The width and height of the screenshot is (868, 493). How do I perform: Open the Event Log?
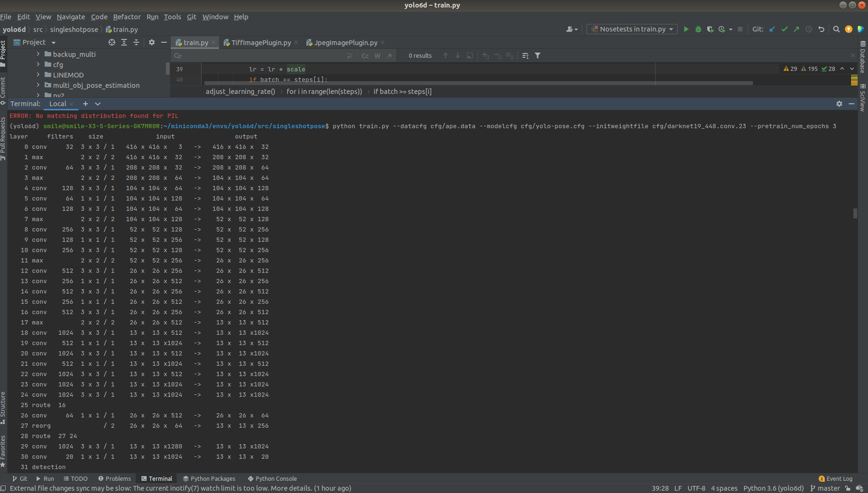835,478
